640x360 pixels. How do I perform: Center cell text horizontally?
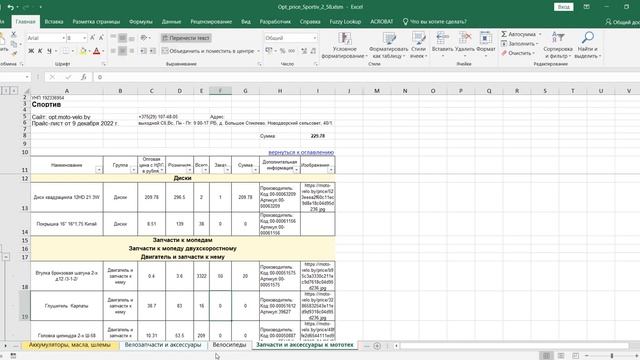tap(122, 51)
